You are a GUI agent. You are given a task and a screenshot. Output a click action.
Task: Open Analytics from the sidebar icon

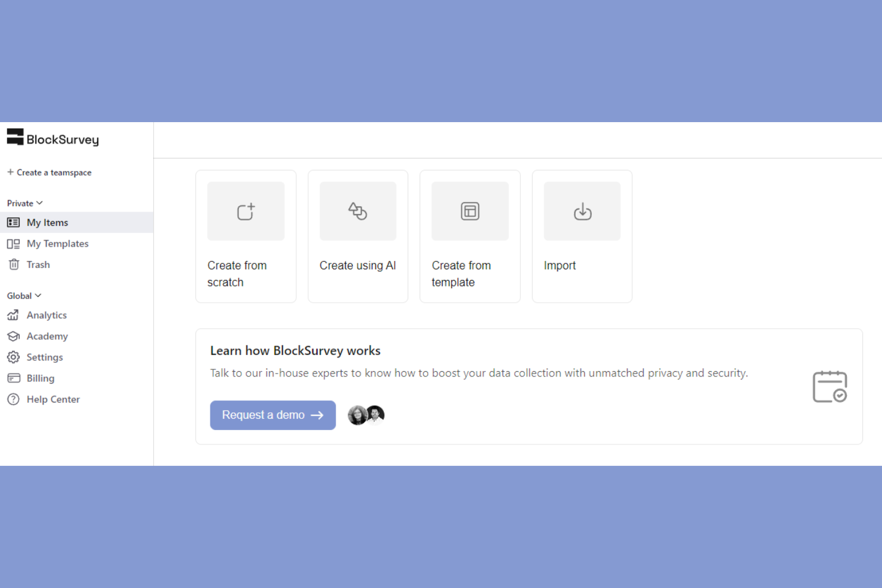point(14,315)
